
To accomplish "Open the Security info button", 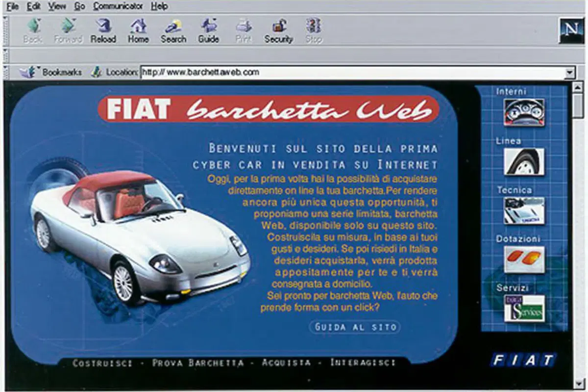I will click(278, 31).
